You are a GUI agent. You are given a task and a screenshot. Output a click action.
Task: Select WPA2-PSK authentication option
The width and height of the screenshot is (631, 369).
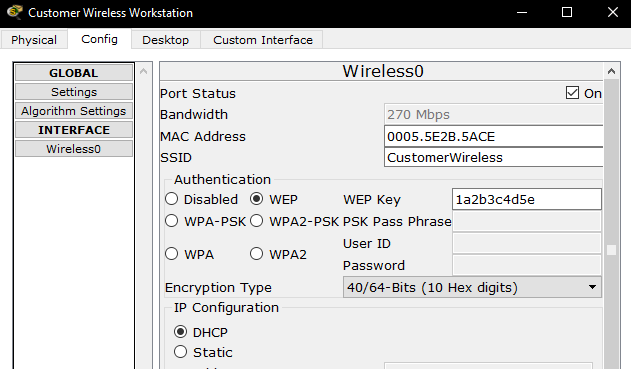tap(256, 221)
